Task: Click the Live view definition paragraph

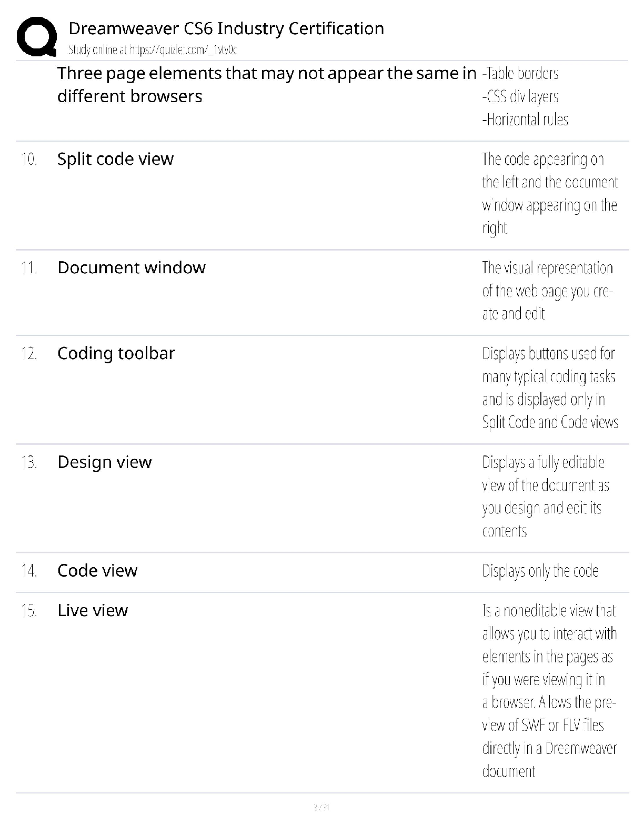Action: (549, 691)
